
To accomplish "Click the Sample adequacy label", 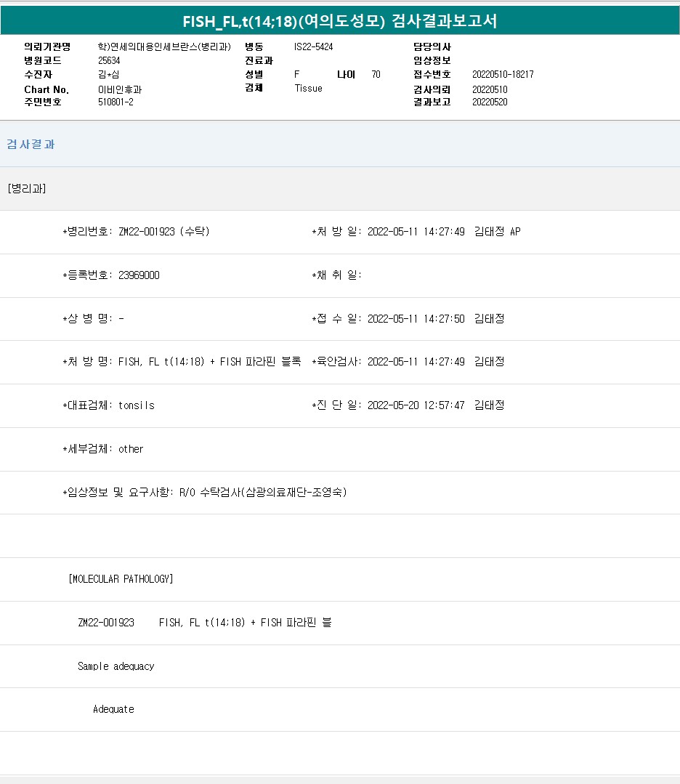I will [116, 666].
